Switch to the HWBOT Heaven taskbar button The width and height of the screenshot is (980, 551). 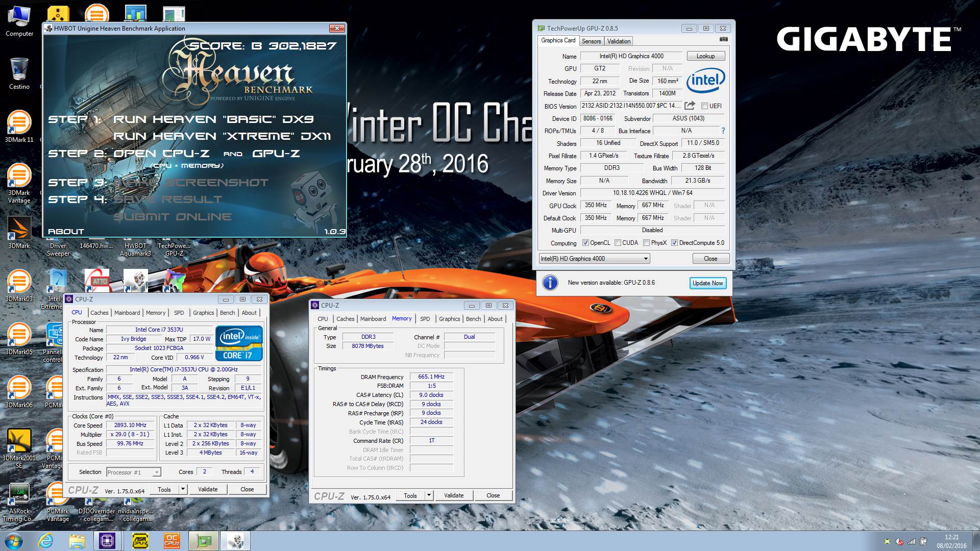click(x=235, y=541)
